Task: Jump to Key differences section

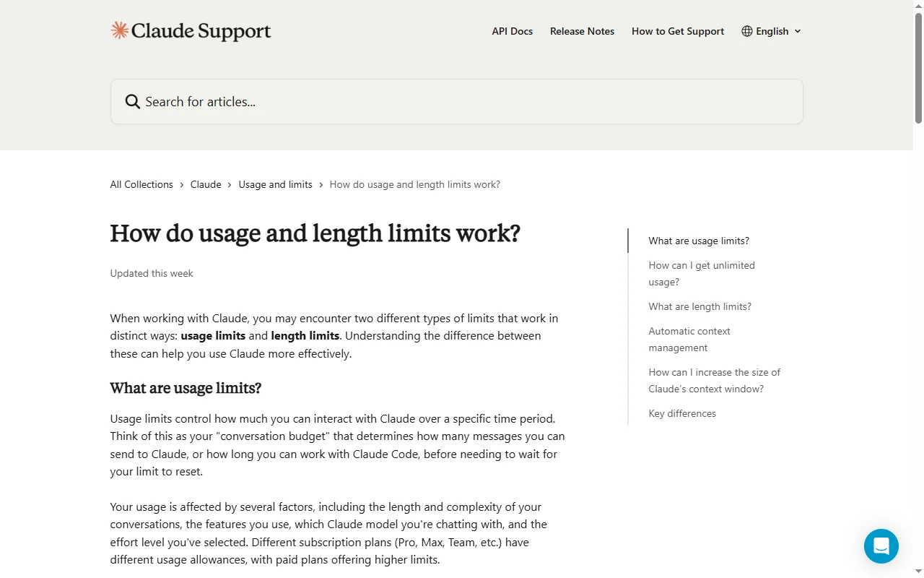Action: click(x=682, y=413)
